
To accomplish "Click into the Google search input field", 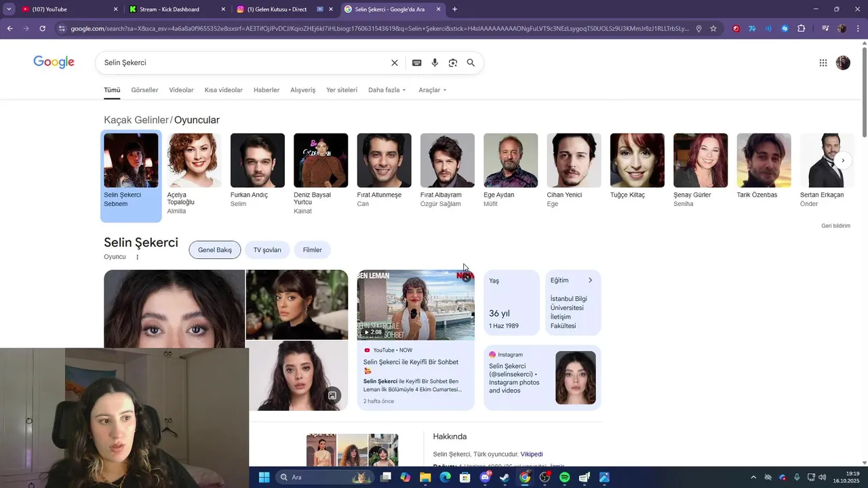I will point(244,62).
